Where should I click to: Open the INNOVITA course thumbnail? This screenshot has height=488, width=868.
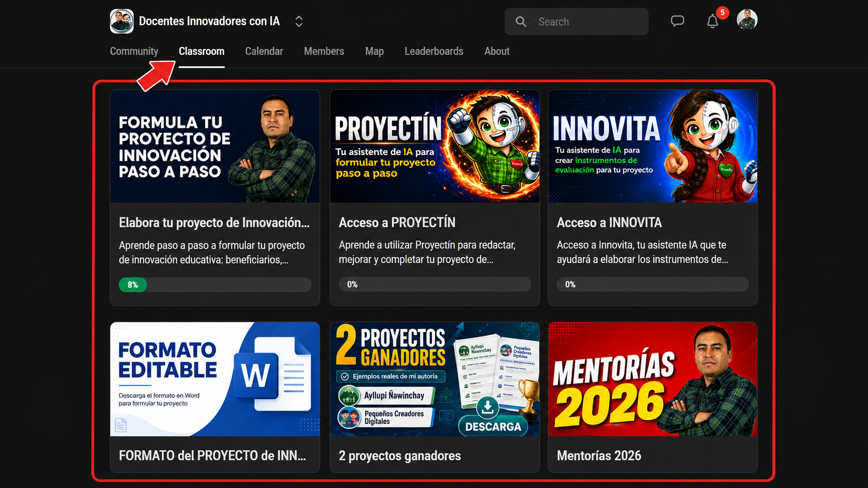[653, 146]
